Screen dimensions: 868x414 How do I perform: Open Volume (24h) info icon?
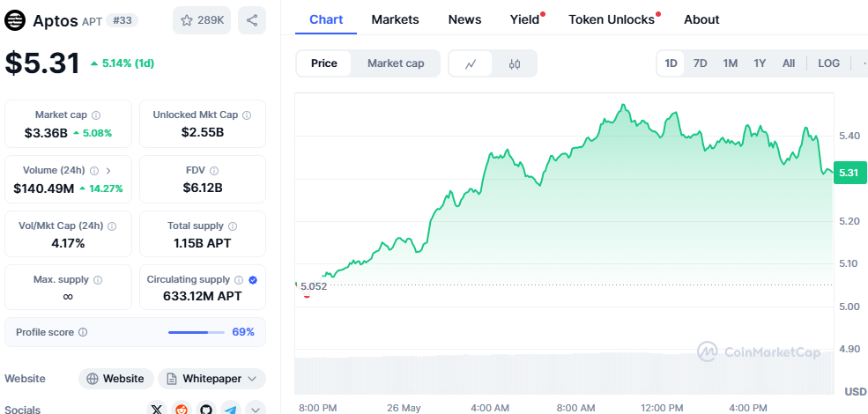pyautogui.click(x=94, y=171)
